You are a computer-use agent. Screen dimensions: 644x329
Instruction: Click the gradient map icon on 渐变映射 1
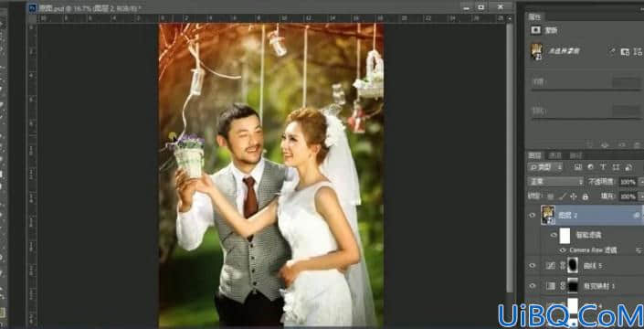click(551, 286)
